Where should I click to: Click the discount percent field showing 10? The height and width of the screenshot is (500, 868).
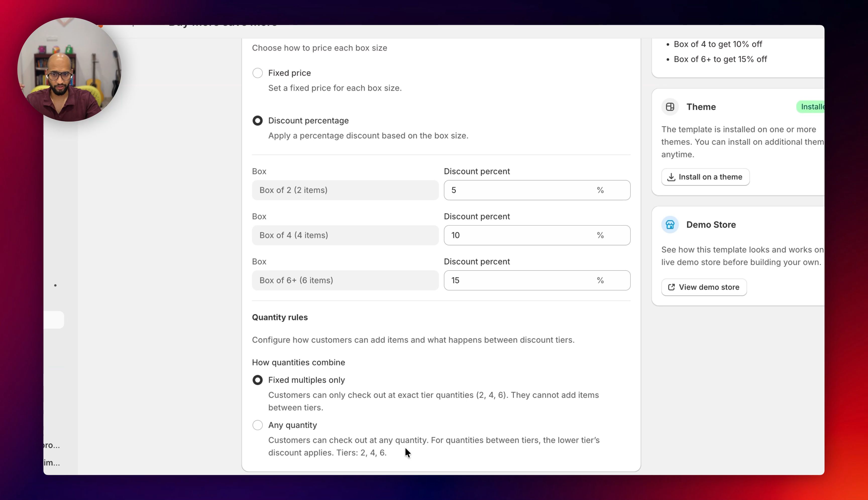pyautogui.click(x=537, y=235)
